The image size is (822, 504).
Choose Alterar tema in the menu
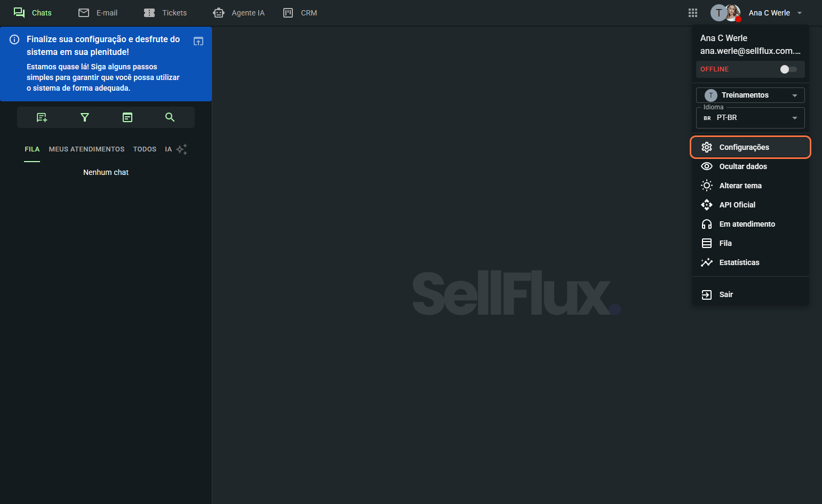(x=751, y=186)
